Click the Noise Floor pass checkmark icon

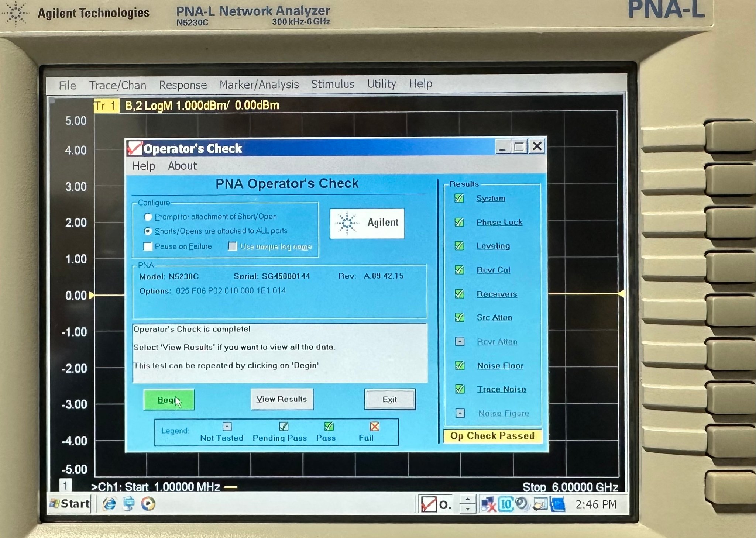pyautogui.click(x=460, y=365)
